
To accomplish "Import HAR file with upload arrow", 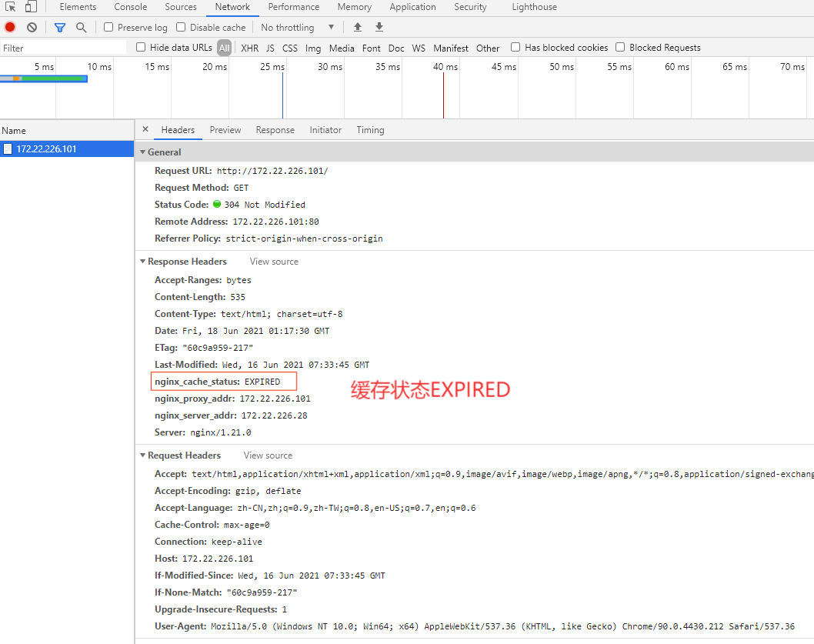I will tap(358, 27).
